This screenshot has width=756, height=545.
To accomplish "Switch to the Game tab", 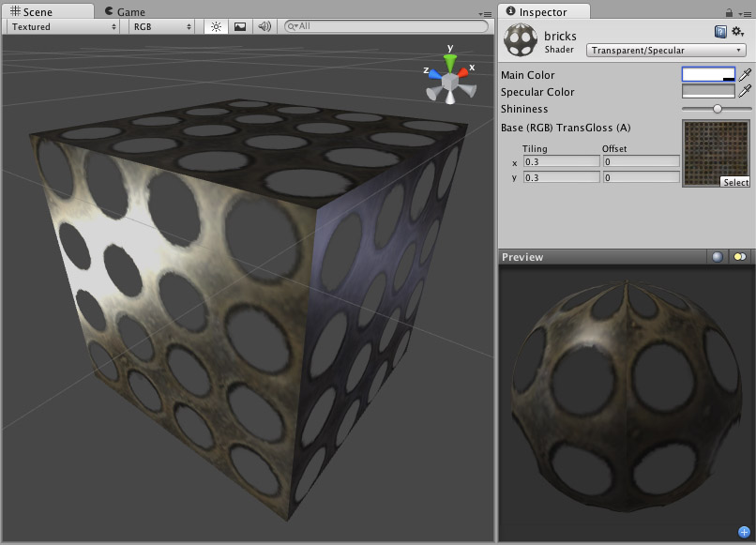I will click(x=127, y=10).
